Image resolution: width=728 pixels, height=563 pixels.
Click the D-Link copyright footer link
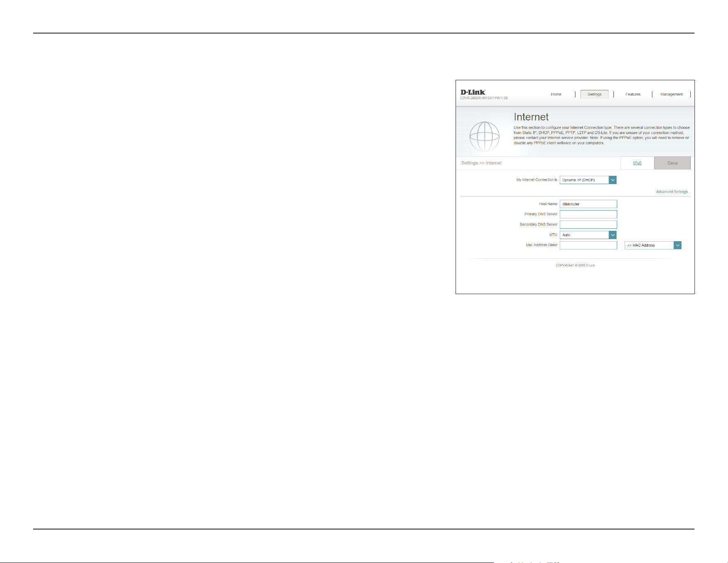(x=590, y=265)
